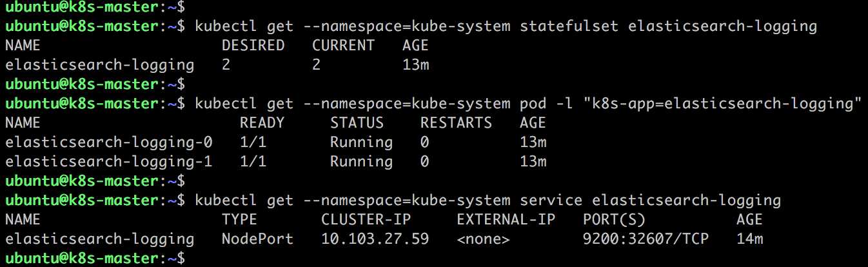Screen dimensions: 868x267
Task: Click the NodePort service type value
Action: pyautogui.click(x=257, y=239)
